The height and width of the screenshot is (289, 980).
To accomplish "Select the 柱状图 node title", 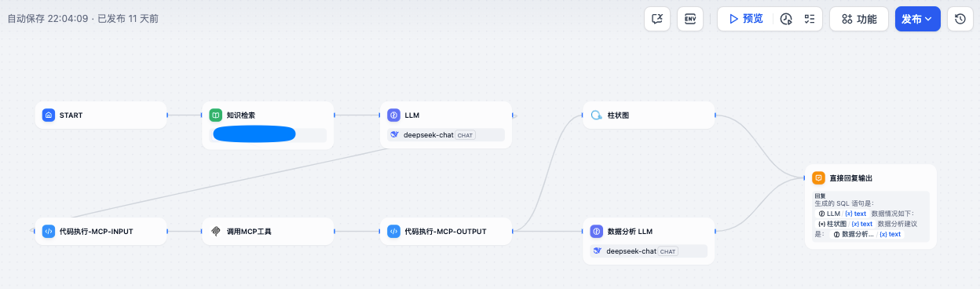I will tap(618, 115).
